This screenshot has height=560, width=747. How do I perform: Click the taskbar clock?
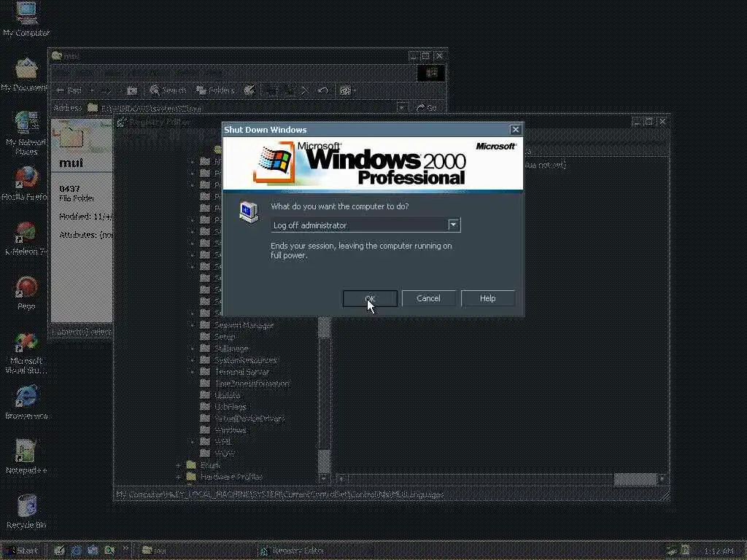point(719,551)
